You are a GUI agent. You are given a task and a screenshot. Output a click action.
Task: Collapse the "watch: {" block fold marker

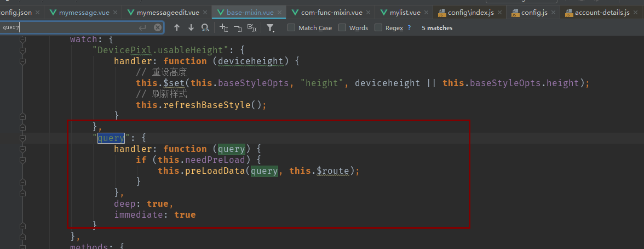tap(22, 39)
